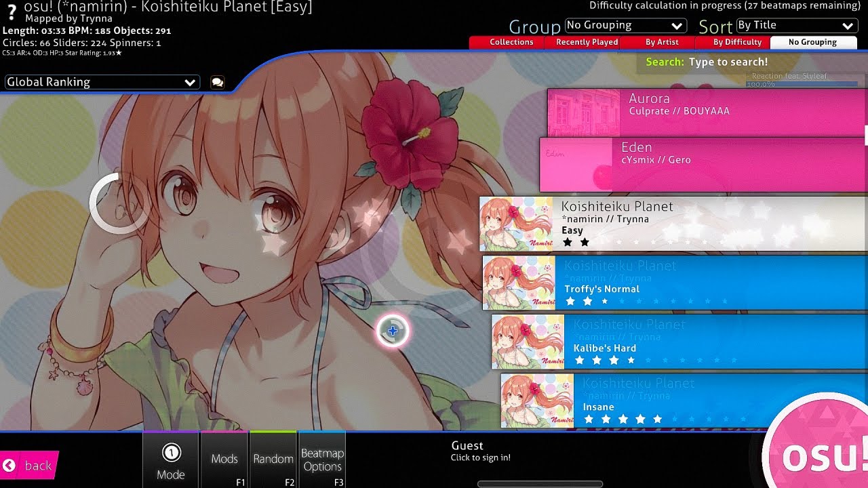Image resolution: width=868 pixels, height=488 pixels.
Task: Click the Culprate // BOUYAAA text
Action: pos(679,111)
